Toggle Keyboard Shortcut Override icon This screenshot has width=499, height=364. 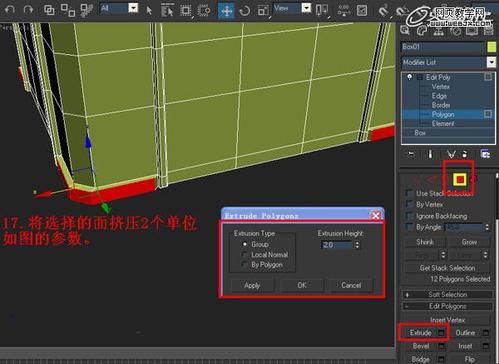pyautogui.click(x=362, y=11)
